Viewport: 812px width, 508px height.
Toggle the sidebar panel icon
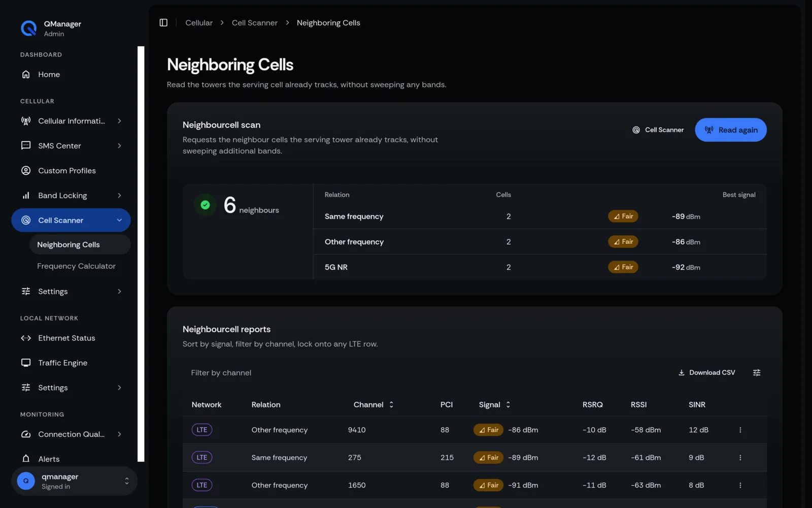[x=163, y=23]
